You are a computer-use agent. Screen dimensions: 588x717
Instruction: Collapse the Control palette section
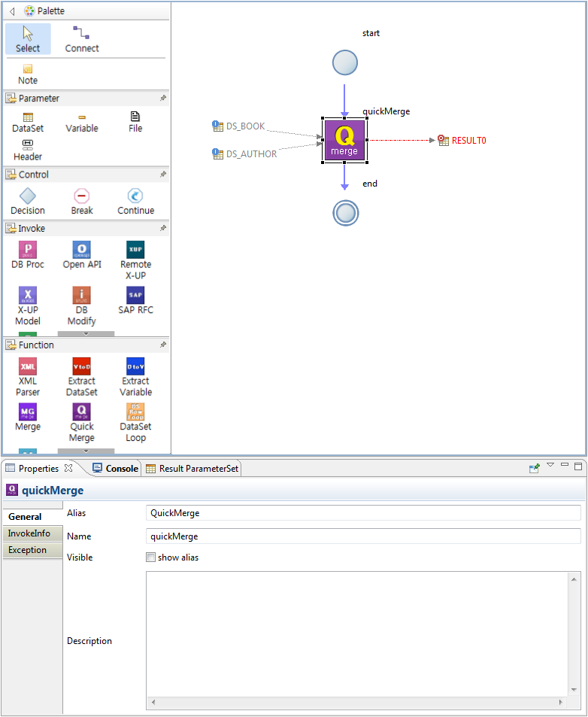coord(33,175)
